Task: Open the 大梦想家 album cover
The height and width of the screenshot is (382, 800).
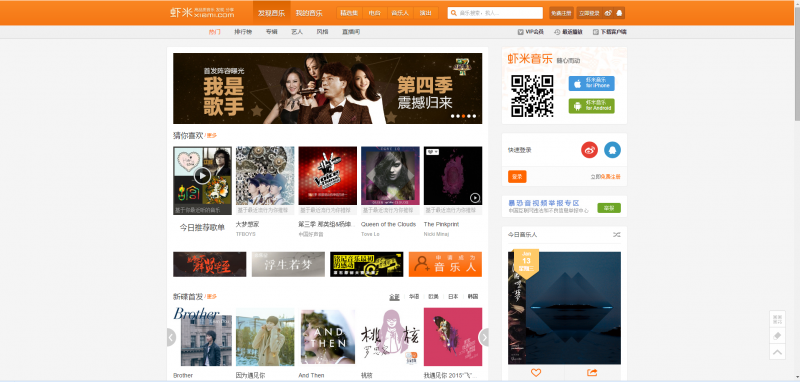Action: (x=265, y=176)
